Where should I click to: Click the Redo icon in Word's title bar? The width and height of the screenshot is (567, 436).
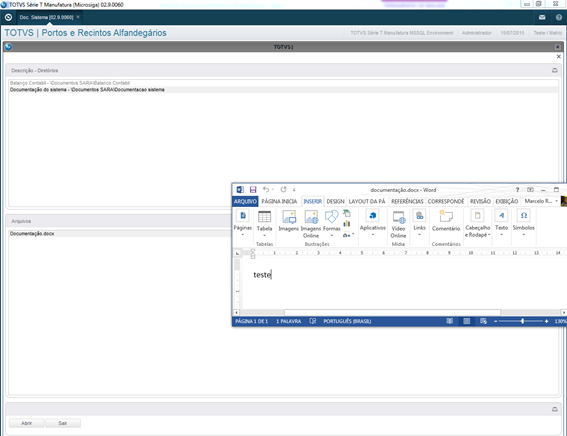tap(284, 189)
